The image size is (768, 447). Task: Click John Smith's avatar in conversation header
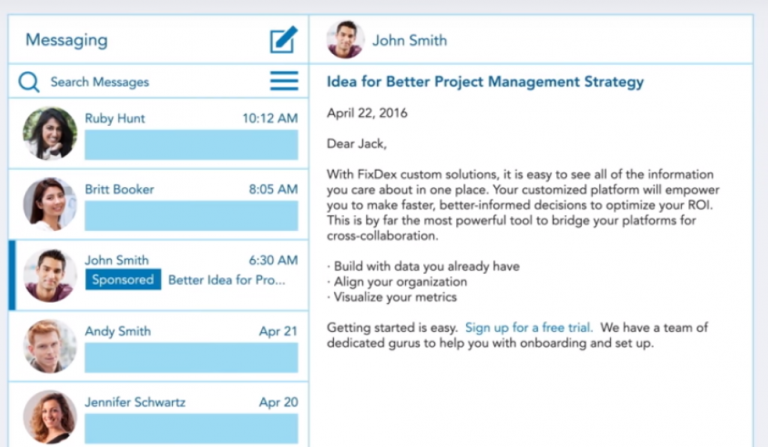tap(345, 40)
